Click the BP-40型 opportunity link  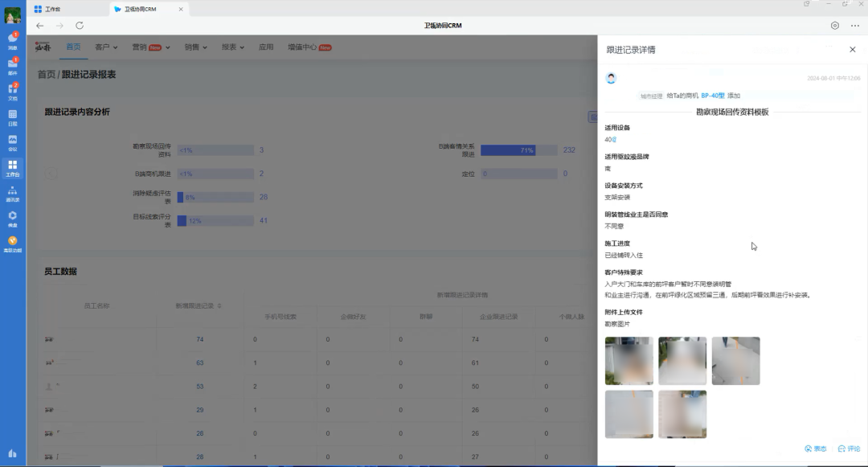coord(712,96)
